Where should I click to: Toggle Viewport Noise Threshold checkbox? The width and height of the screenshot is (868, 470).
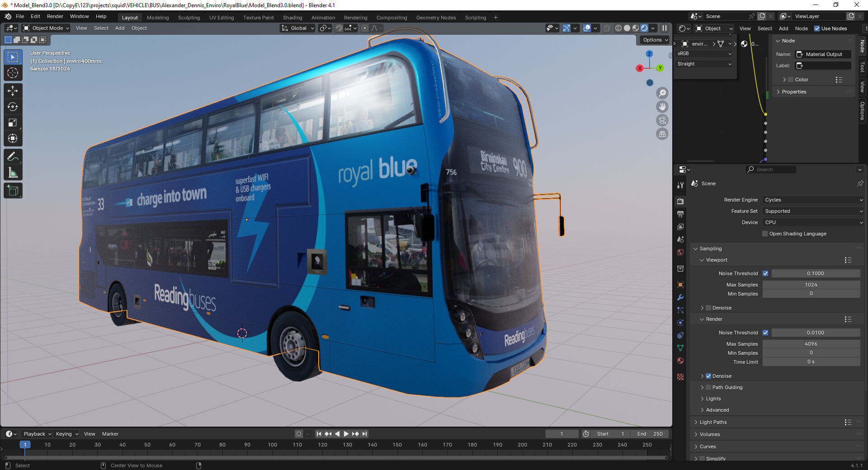click(x=765, y=273)
